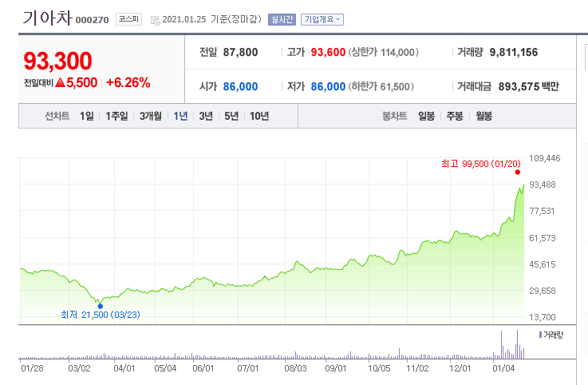
Task: Click the 거래량 legend in volume chart
Action: click(x=551, y=335)
